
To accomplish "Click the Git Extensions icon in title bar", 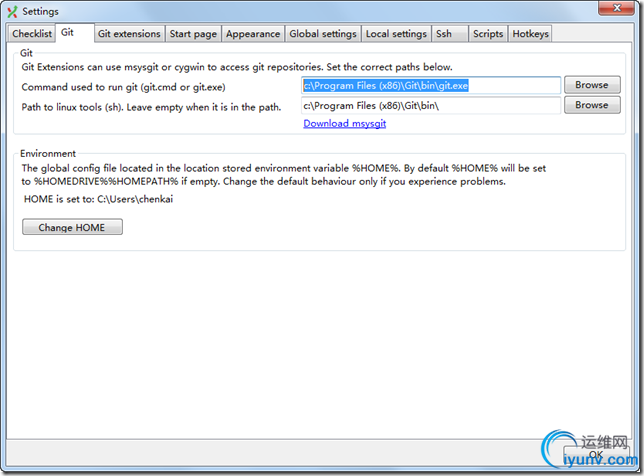I will pyautogui.click(x=12, y=11).
